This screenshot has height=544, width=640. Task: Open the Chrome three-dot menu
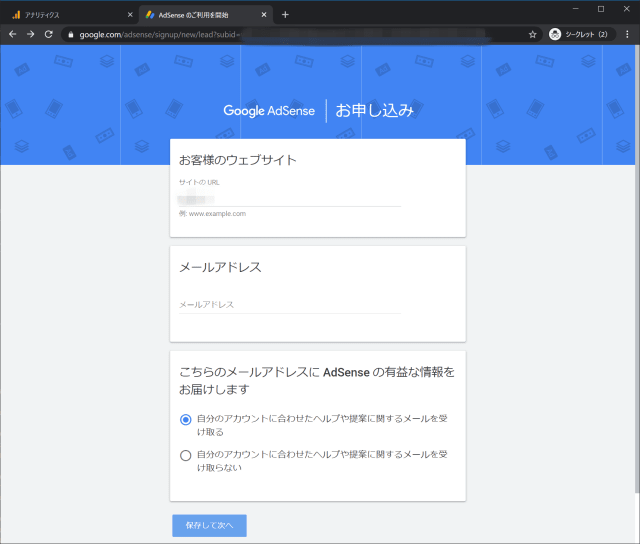(x=627, y=34)
